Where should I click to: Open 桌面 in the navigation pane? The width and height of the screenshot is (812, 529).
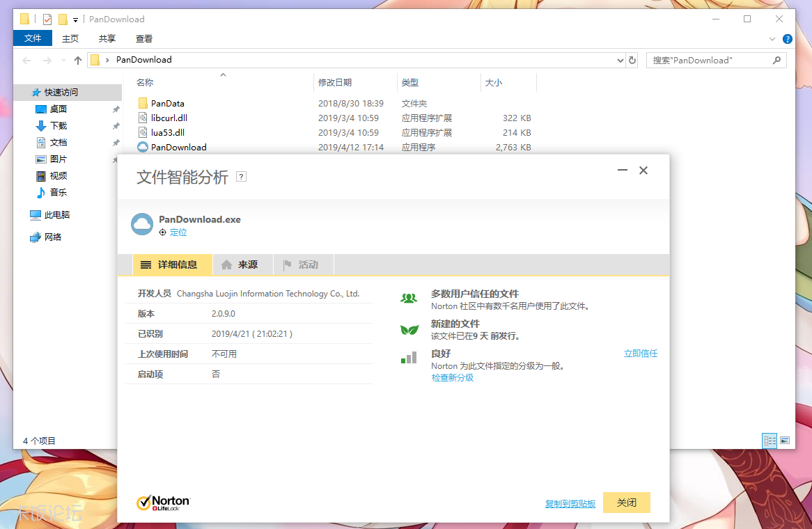[58, 109]
